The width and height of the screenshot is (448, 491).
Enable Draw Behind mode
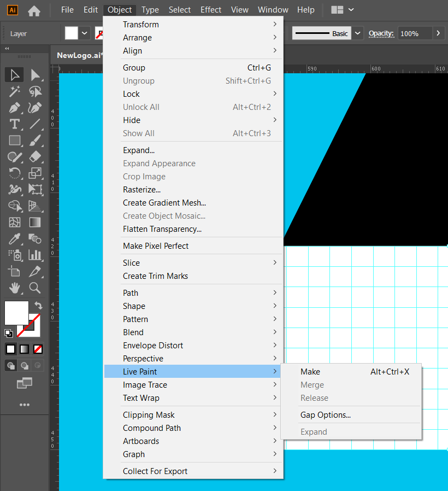click(23, 365)
